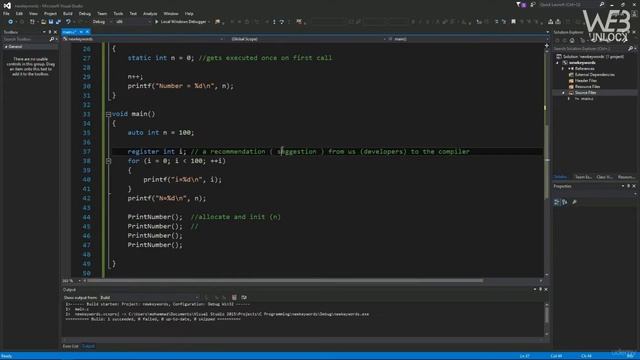Screen dimensions: 640x360
Task: Click the Quick Launch magnifier icon
Action: click(602, 4)
